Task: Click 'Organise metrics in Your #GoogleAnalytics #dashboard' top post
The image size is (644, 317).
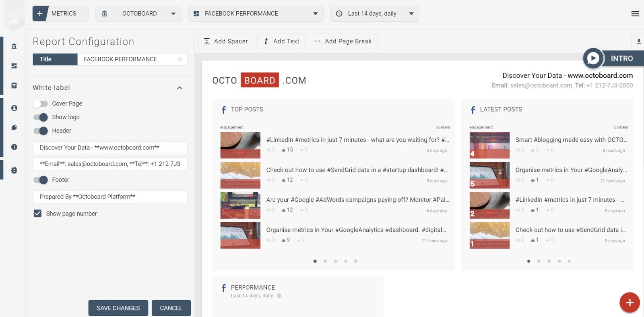Action: [x=356, y=230]
